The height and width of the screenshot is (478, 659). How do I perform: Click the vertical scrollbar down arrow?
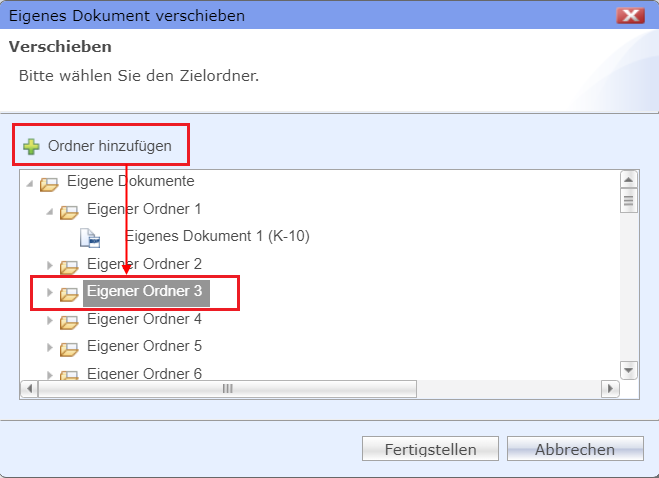(629, 370)
